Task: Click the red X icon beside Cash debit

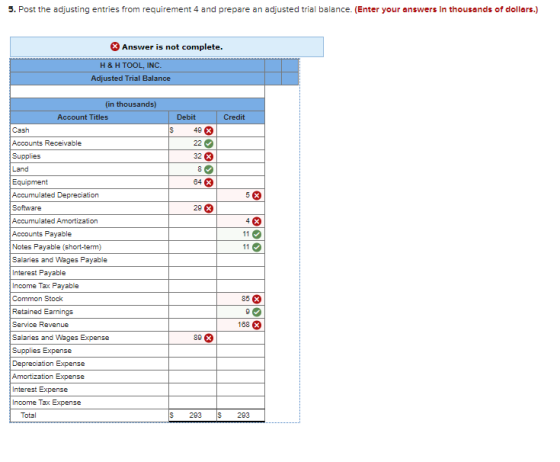Action: pyautogui.click(x=209, y=131)
